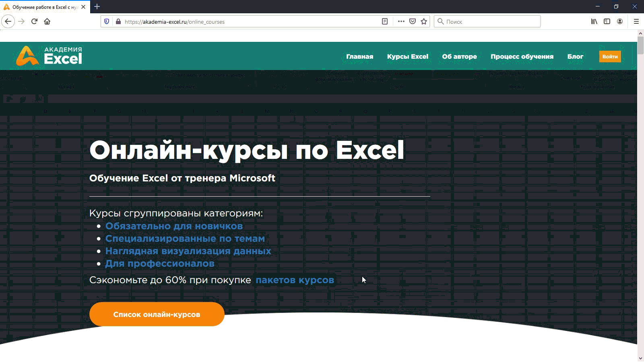644x362 pixels.
Task: Open the Library icon in toolbar
Action: click(594, 21)
